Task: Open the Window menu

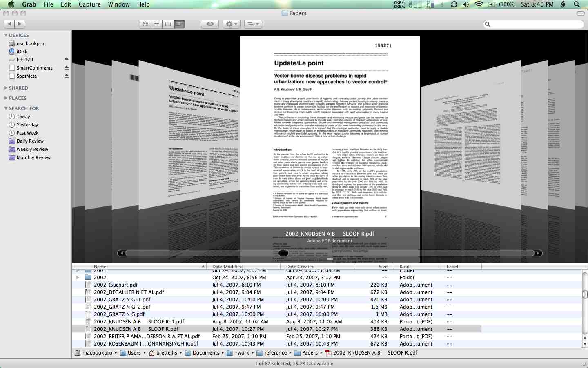Action: 119,4
